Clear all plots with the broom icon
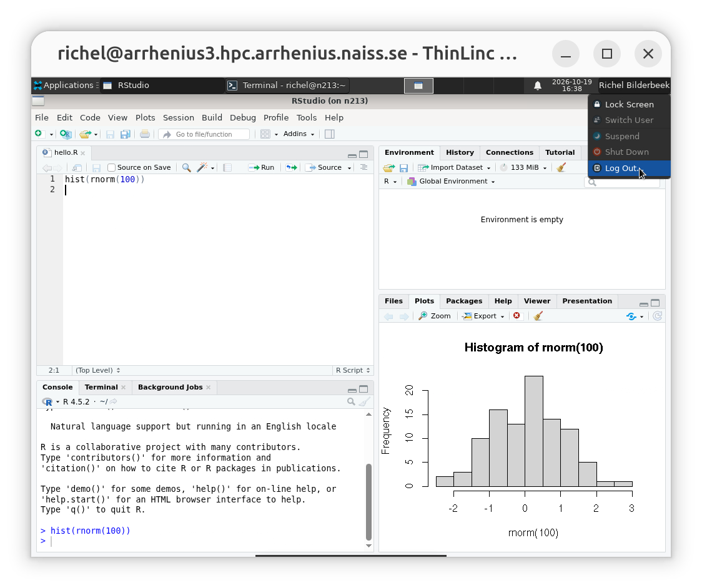Screen dimensions: 702x588 [538, 316]
